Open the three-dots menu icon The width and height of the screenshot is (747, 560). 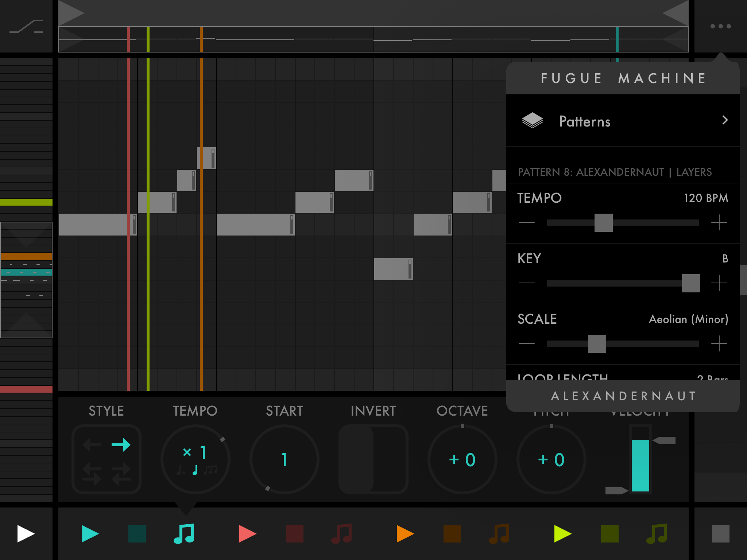(x=720, y=26)
